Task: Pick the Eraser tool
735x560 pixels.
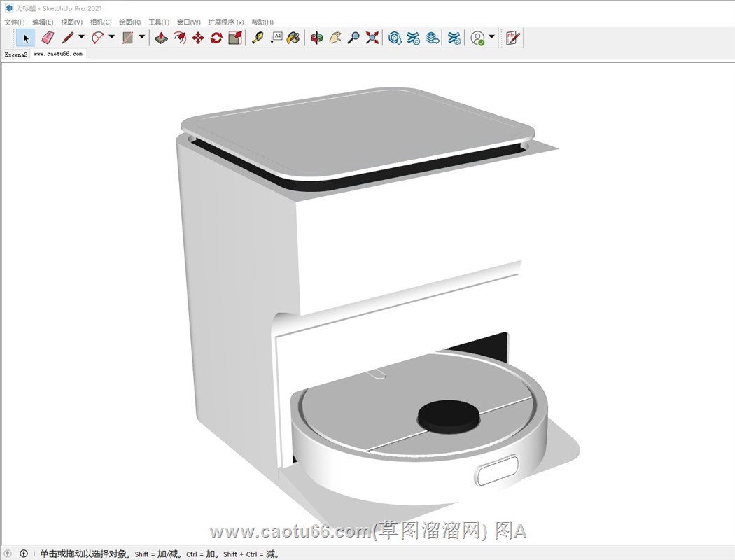Action: tap(47, 38)
